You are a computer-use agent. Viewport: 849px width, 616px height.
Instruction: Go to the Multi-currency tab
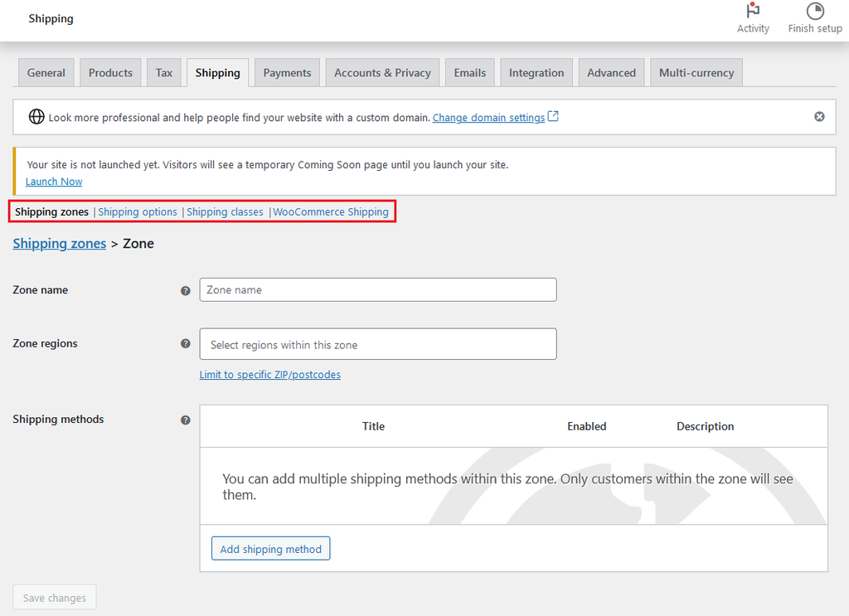coord(696,73)
